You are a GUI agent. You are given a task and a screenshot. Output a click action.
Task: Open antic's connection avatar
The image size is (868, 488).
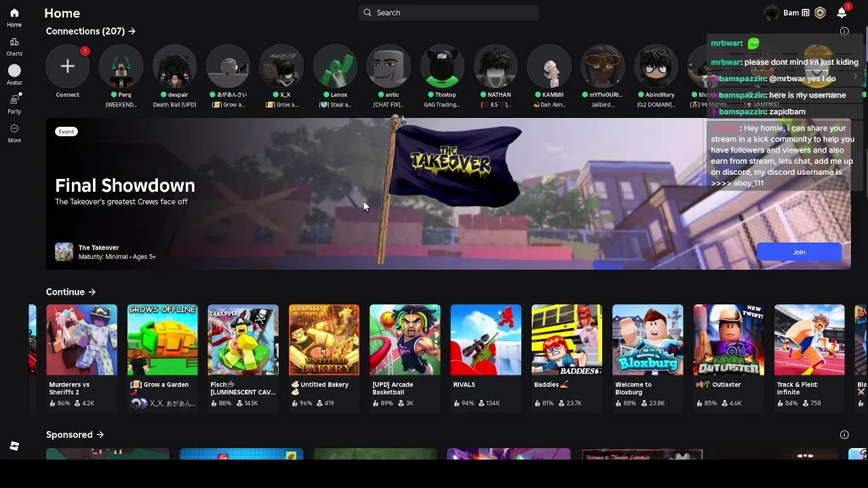tap(389, 66)
